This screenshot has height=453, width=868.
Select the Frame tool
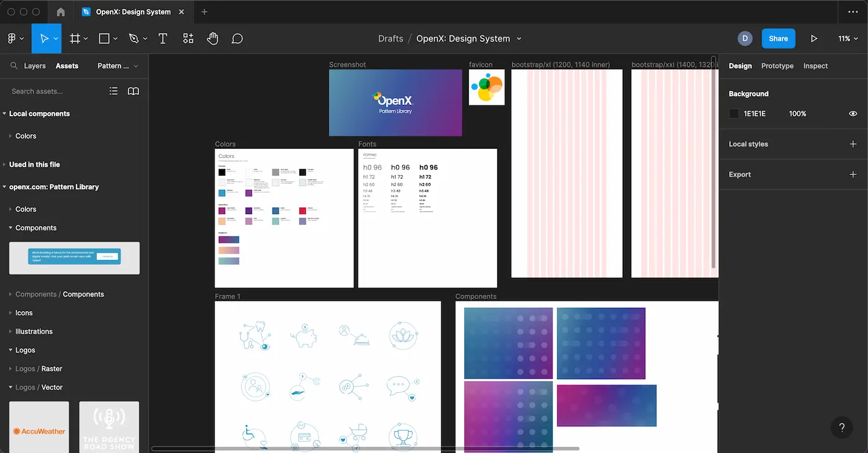[x=75, y=38]
